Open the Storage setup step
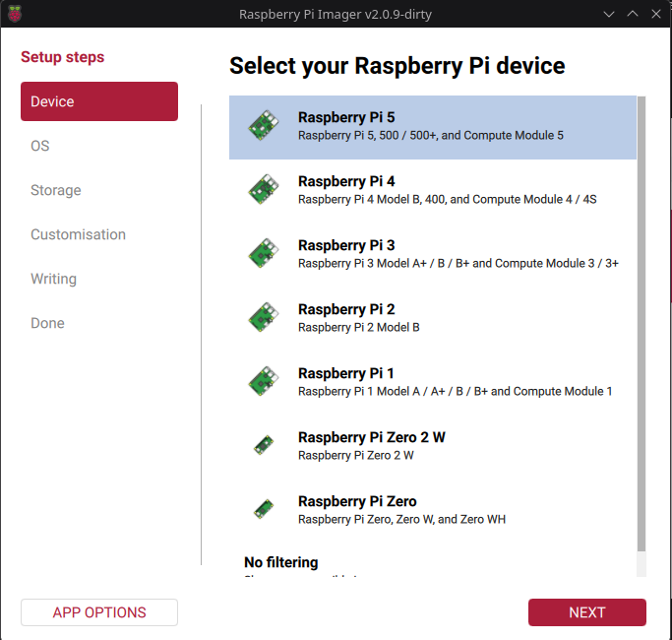Screen dimensions: 672x640 pyautogui.click(x=56, y=190)
